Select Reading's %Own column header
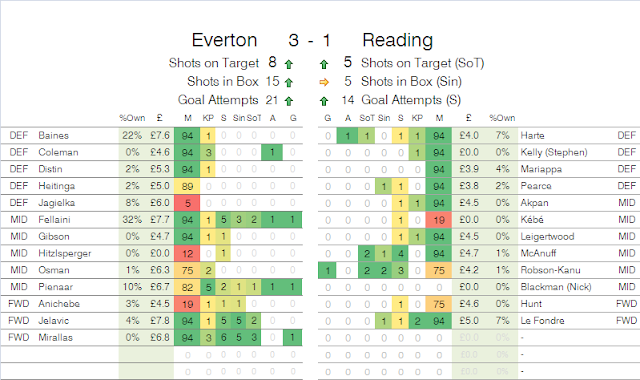 click(502, 118)
